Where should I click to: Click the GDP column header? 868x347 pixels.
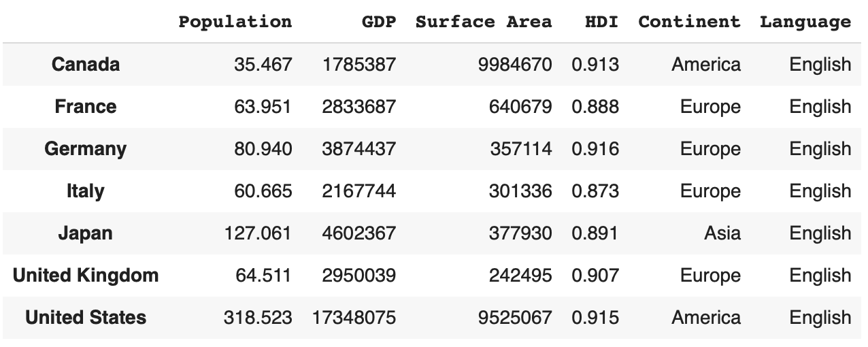click(378, 22)
